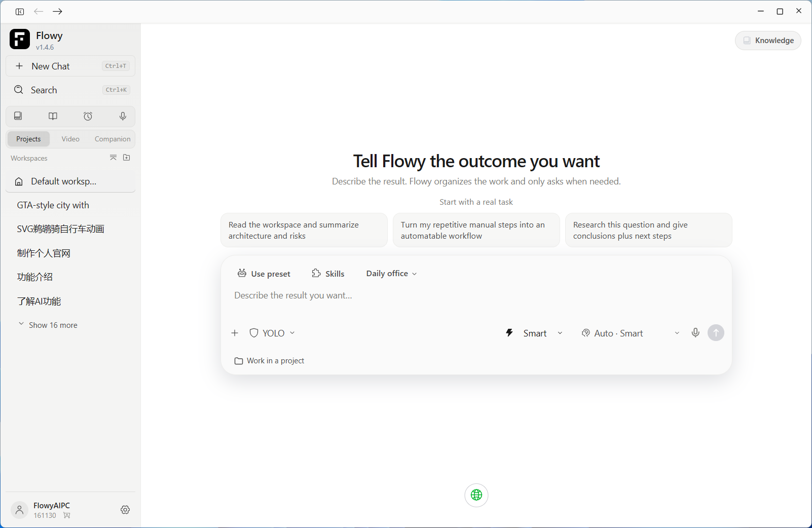Click the green globe icon

tap(476, 495)
